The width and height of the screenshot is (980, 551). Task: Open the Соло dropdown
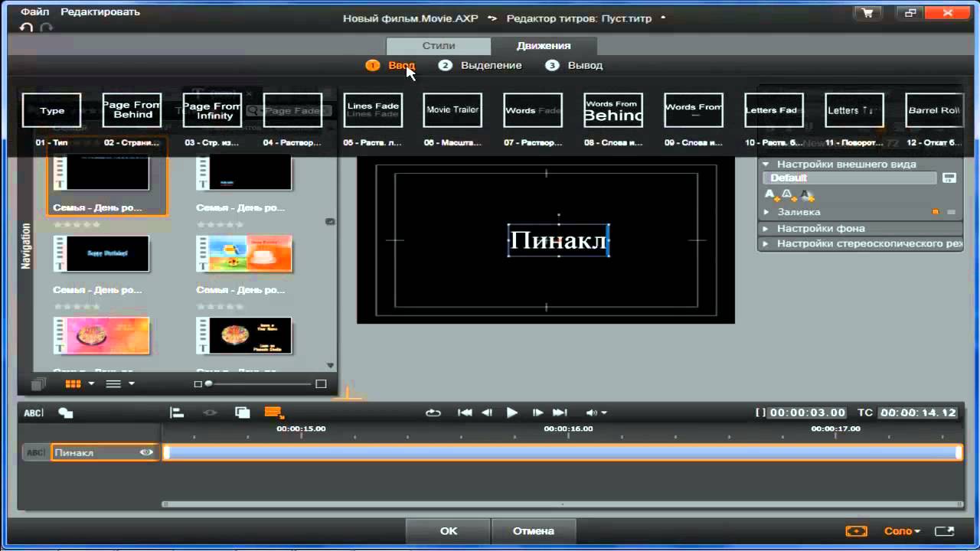[902, 531]
